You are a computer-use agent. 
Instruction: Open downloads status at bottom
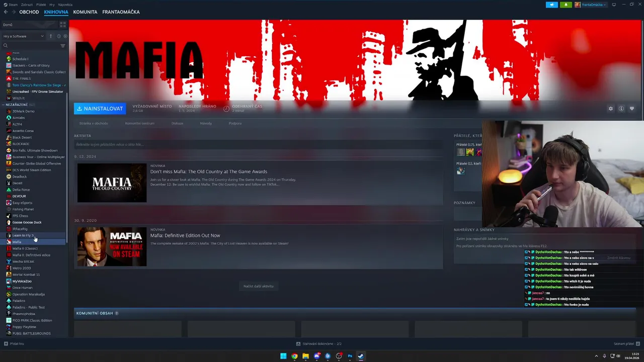[318, 344]
